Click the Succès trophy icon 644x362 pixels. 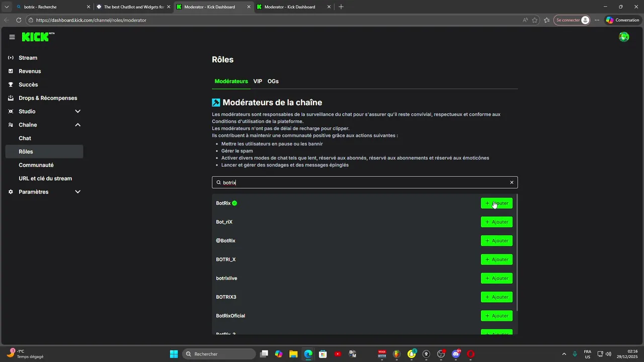(x=11, y=84)
